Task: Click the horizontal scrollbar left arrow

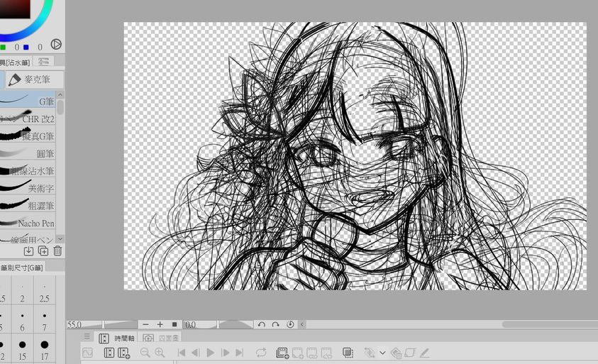Action: point(302,325)
